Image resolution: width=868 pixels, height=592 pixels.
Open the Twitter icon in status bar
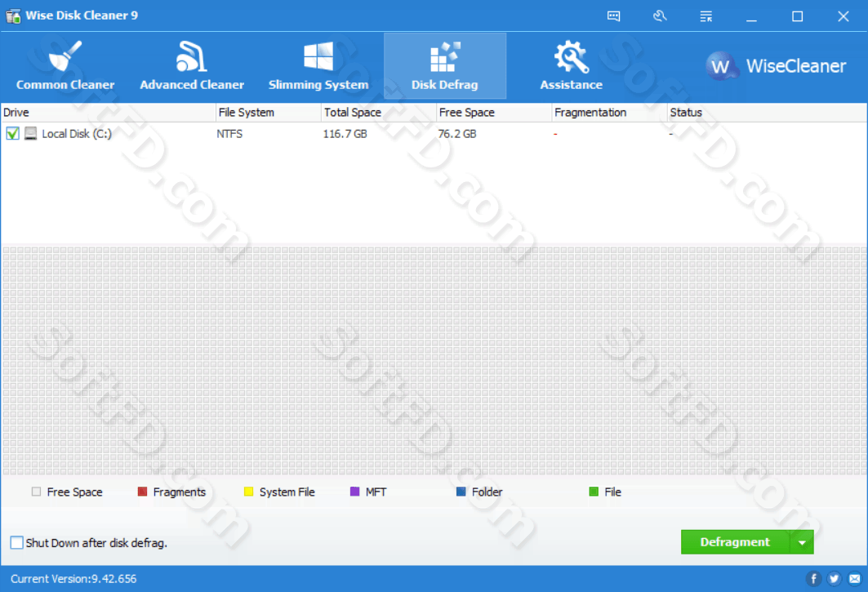[835, 579]
